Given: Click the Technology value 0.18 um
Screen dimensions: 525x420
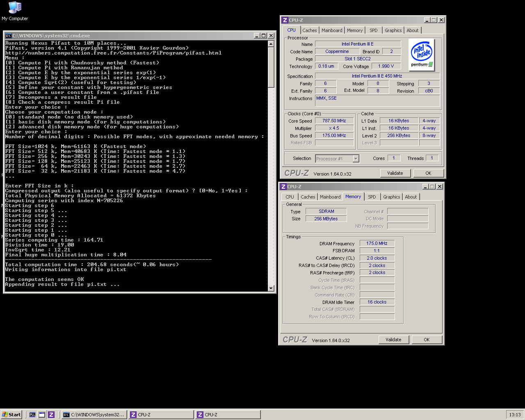Looking at the screenshot, I should pyautogui.click(x=326, y=66).
